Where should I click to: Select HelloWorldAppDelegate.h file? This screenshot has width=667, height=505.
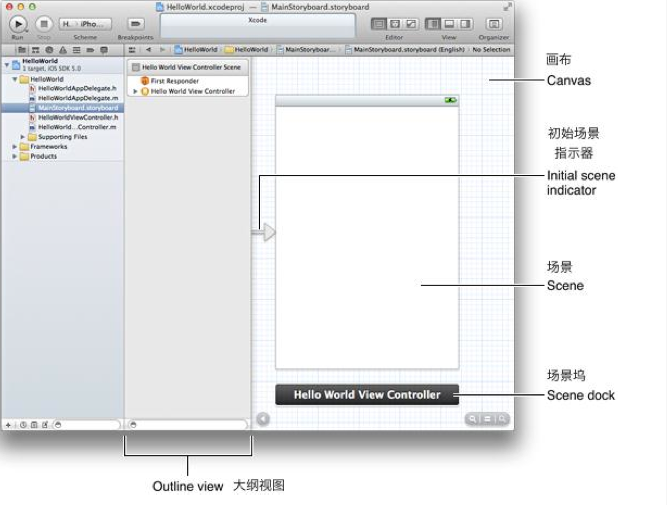tap(63, 88)
